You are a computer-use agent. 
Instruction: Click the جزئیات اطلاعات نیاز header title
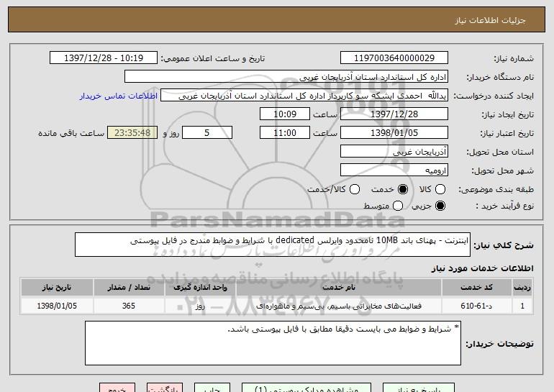click(x=490, y=20)
